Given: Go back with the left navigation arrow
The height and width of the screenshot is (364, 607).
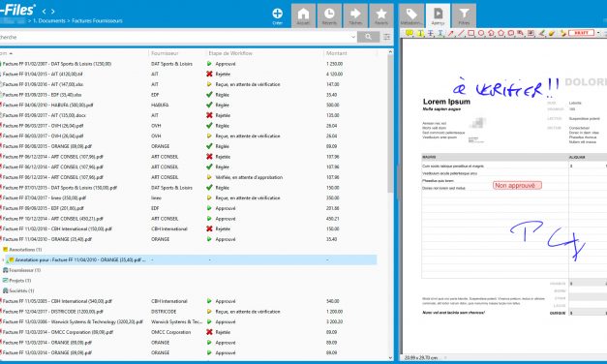Looking at the screenshot, I should 45,12.
